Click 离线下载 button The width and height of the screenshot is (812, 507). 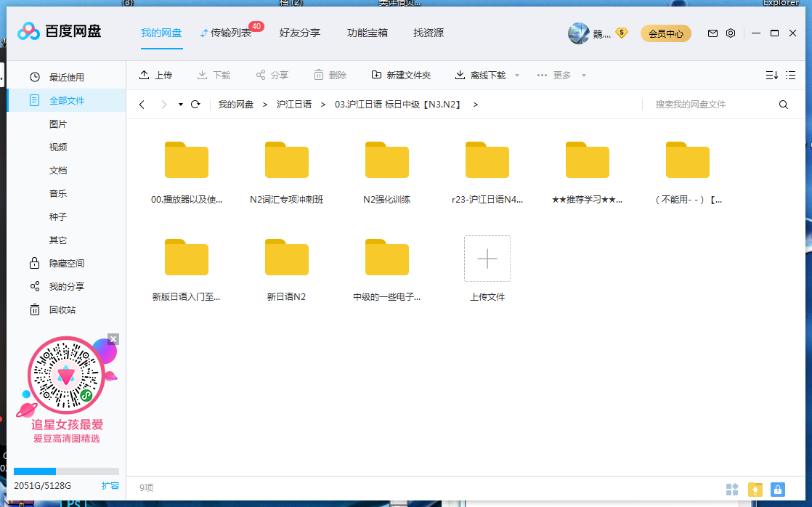pos(480,75)
